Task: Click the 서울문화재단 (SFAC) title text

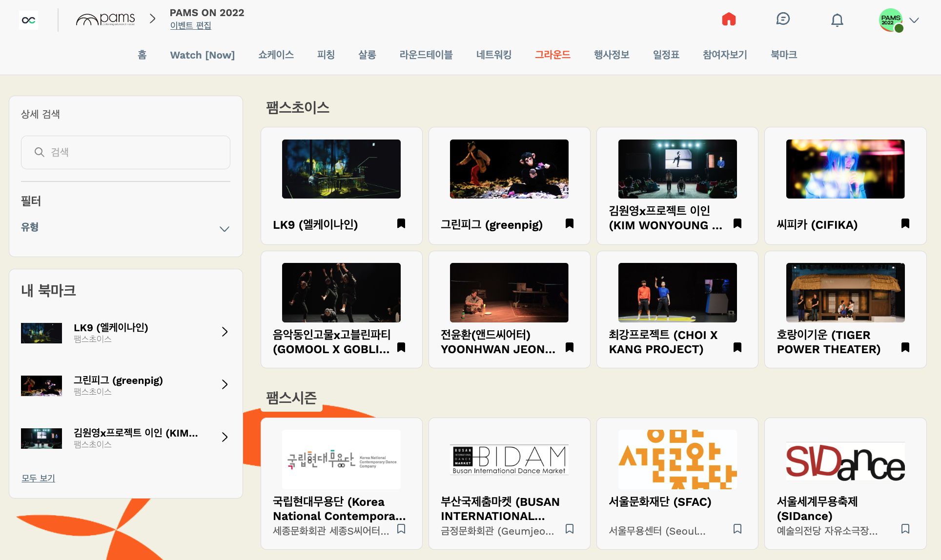Action: click(x=660, y=502)
